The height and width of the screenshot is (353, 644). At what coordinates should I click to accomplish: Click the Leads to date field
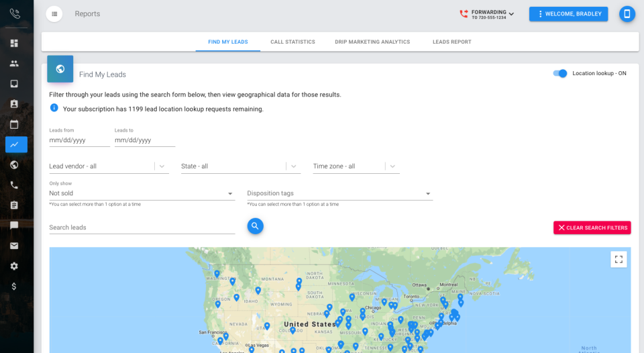click(x=145, y=140)
